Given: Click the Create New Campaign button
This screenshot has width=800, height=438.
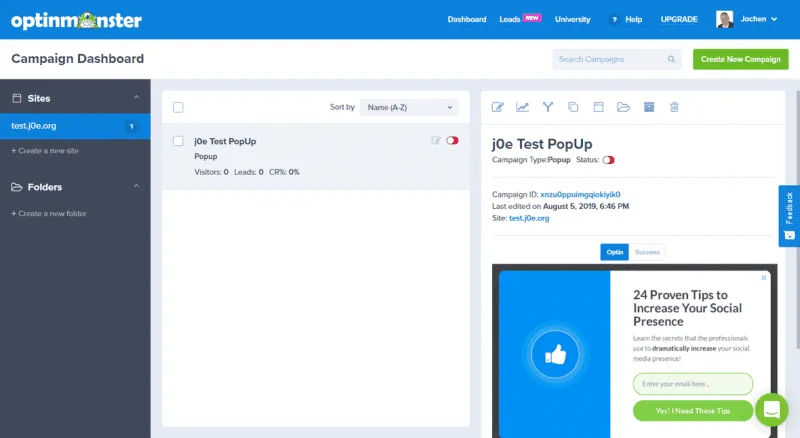Looking at the screenshot, I should [x=740, y=59].
